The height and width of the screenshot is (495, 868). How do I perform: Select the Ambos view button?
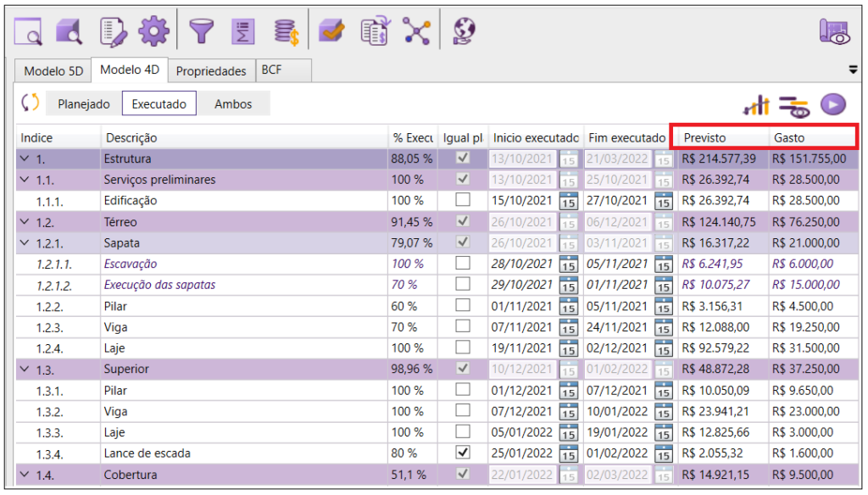[x=233, y=103]
